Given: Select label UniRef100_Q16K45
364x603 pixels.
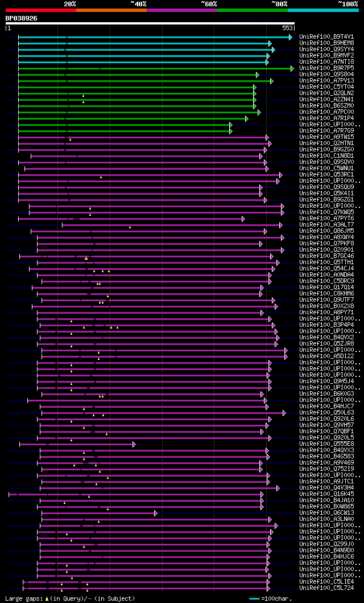Looking at the screenshot, I should (x=327, y=494).
